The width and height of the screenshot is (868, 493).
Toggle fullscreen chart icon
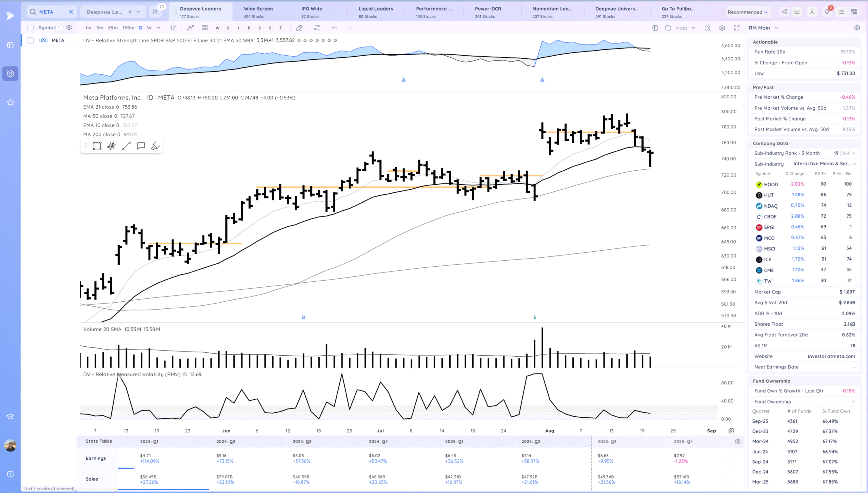[x=736, y=28]
